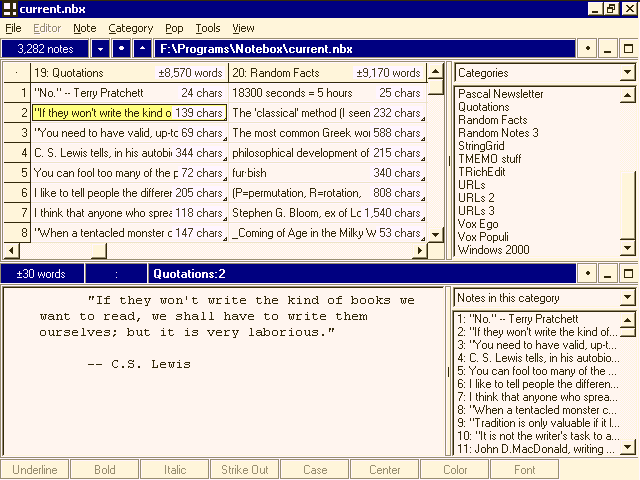Select 'TRichEdit' category

pos(482,172)
